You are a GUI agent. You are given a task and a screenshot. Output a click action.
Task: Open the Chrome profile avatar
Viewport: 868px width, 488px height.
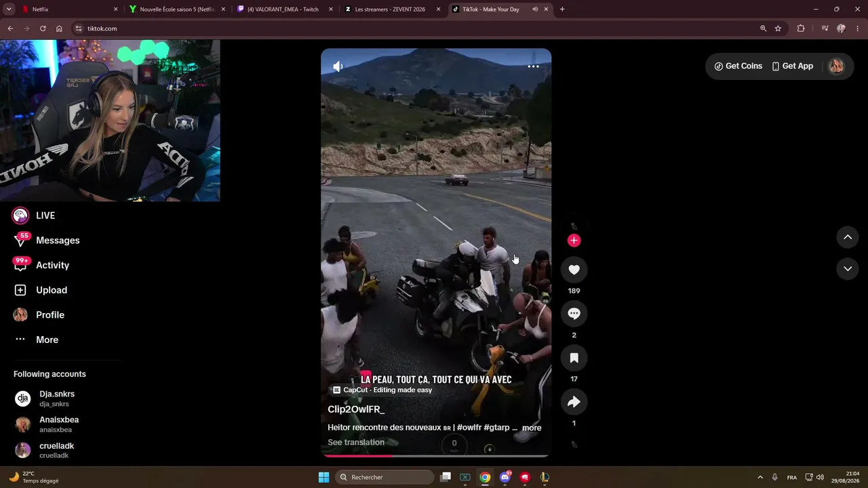point(841,28)
